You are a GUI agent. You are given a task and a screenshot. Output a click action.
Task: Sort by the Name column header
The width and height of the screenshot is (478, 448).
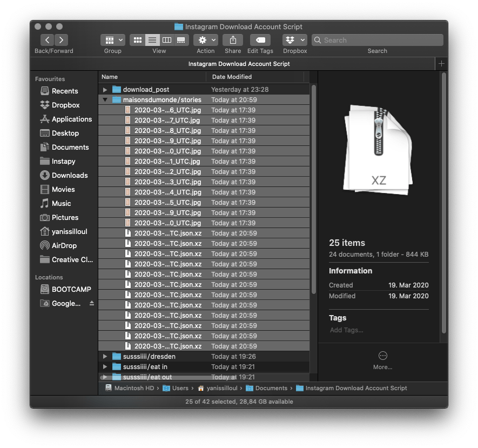click(152, 77)
